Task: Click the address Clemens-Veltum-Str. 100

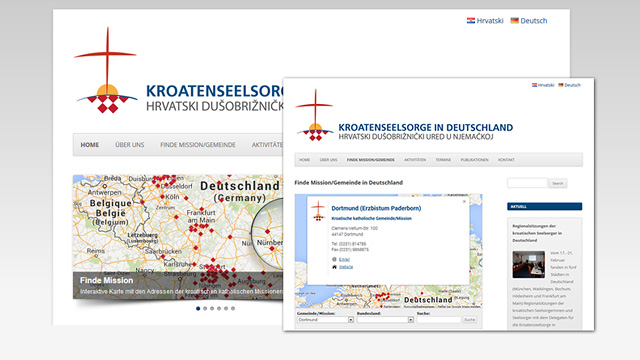Action: click(354, 228)
